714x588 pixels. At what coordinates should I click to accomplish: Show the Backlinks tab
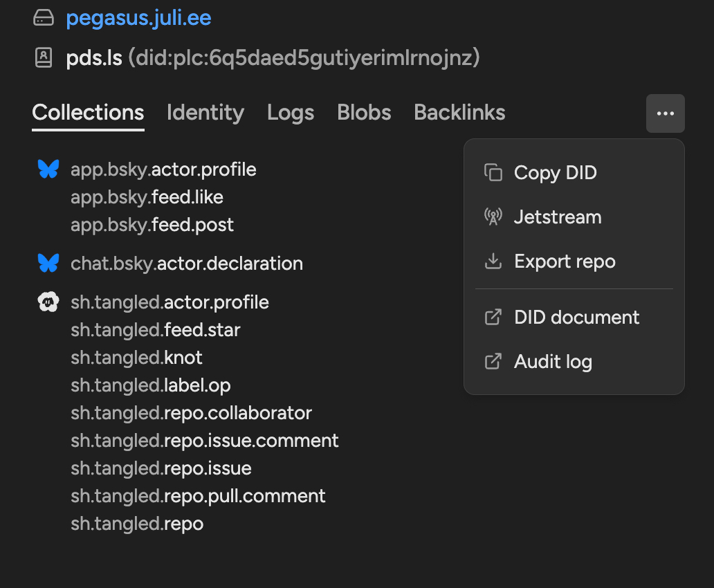[x=459, y=113]
